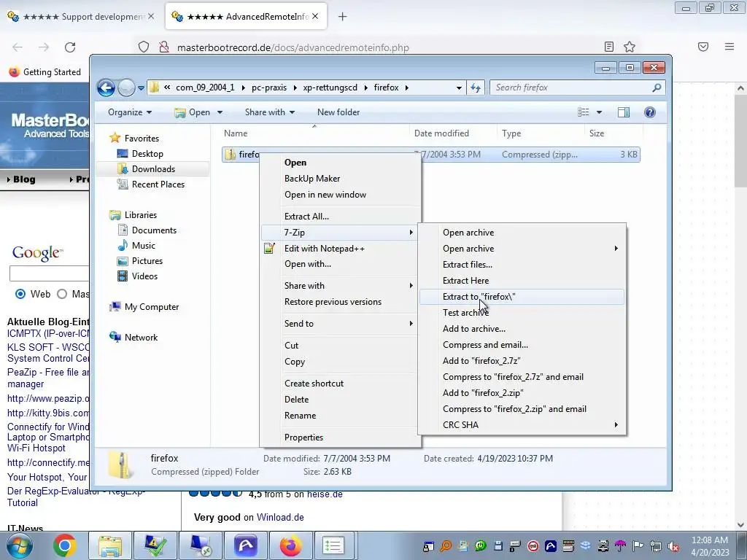
Task: Select the Web radio button
Action: coord(20,294)
